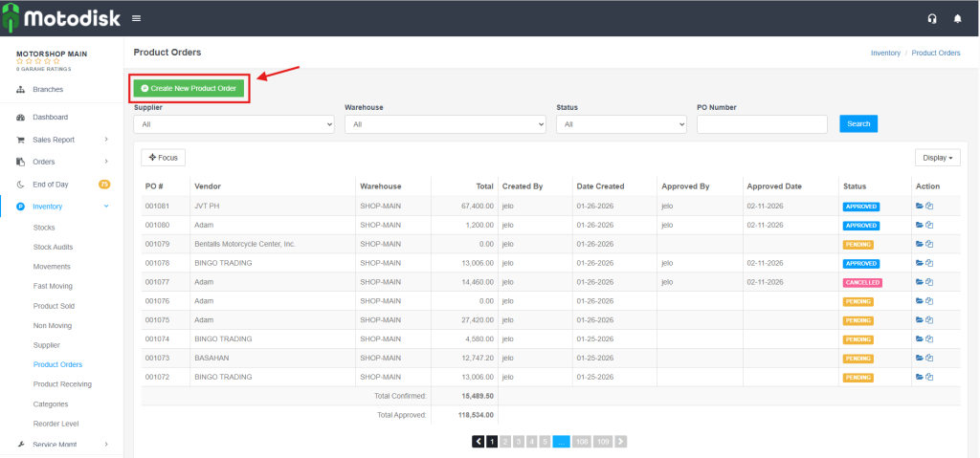This screenshot has width=980, height=458.
Task: Click the Inventory breadcrumb link
Action: 885,53
